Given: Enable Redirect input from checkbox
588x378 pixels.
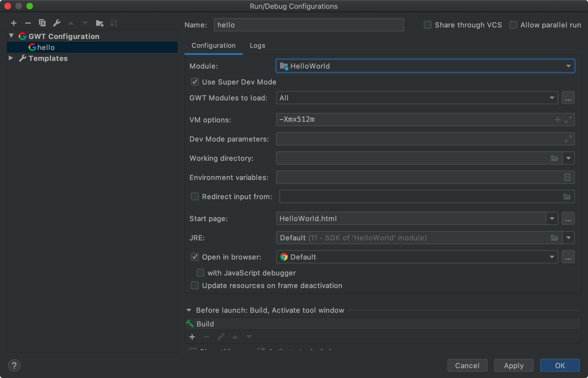Looking at the screenshot, I should [195, 196].
